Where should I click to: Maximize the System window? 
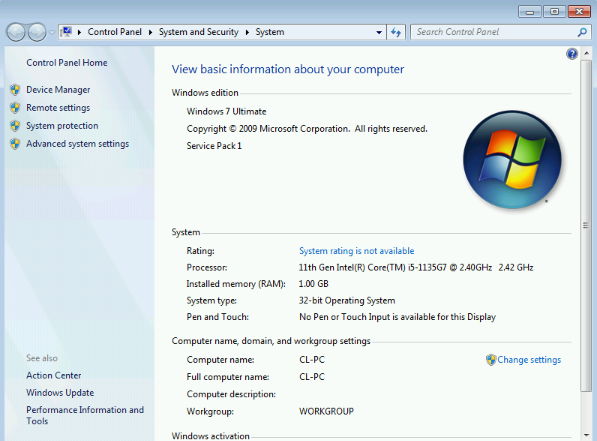tap(554, 12)
